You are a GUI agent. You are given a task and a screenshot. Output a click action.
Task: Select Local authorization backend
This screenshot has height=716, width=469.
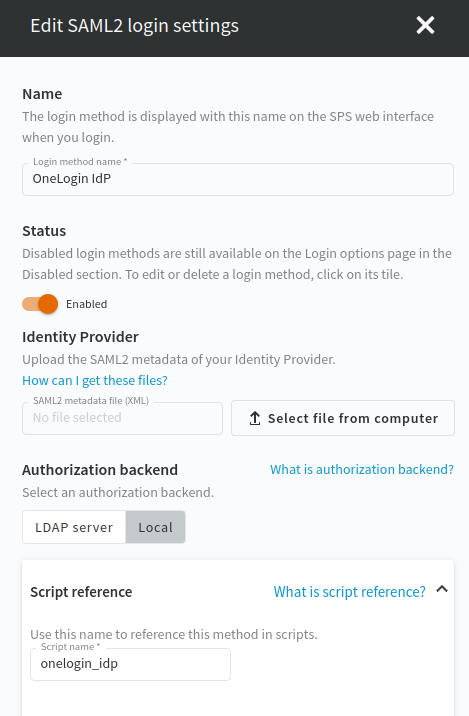(x=155, y=527)
